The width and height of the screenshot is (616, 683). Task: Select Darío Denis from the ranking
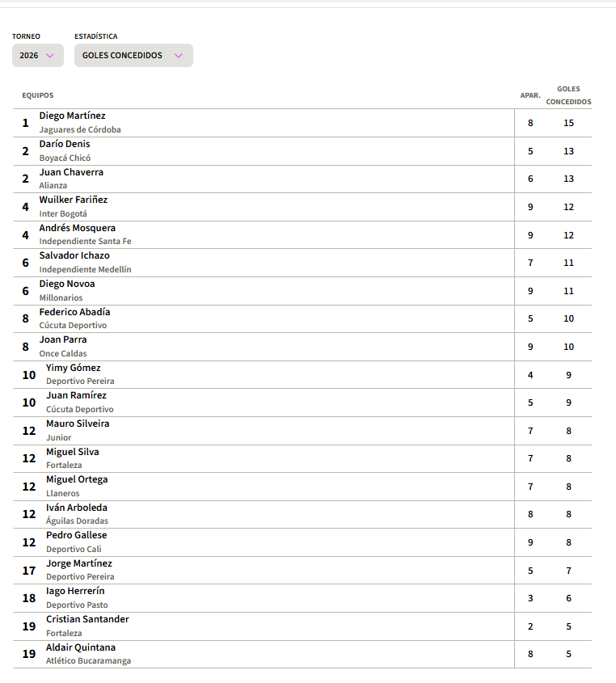pyautogui.click(x=65, y=144)
